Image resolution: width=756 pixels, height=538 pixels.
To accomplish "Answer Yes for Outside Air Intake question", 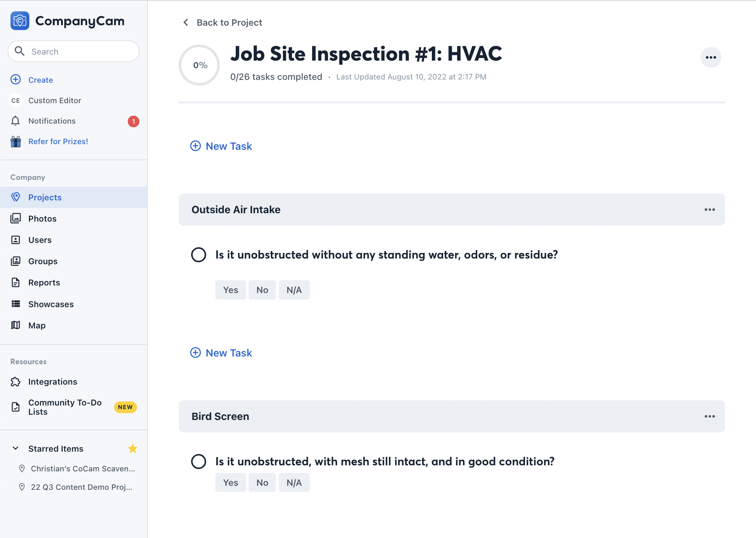I will (231, 290).
